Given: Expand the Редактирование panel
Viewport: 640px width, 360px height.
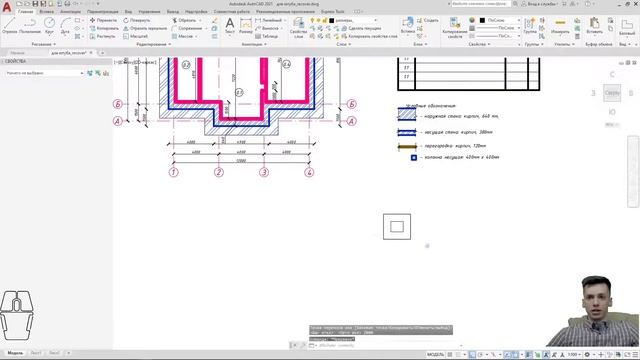Looking at the screenshot, I should pyautogui.click(x=154, y=44).
